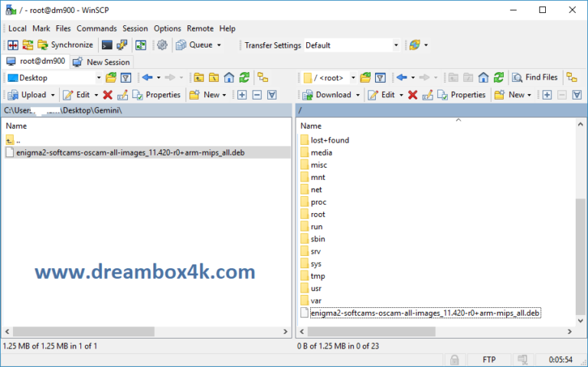The image size is (588, 367).
Task: Select the remote lost+found folder
Action: (x=325, y=140)
